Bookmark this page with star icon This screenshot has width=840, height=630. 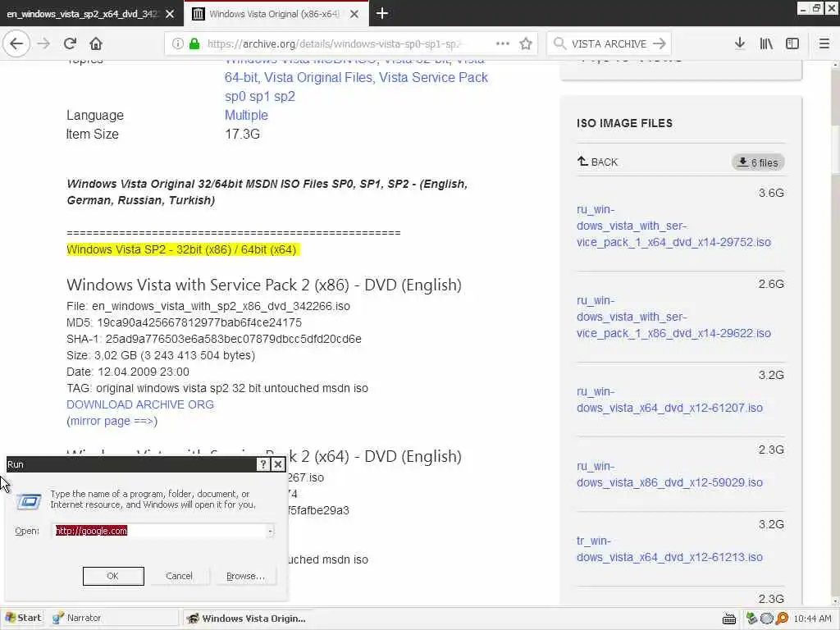[526, 44]
